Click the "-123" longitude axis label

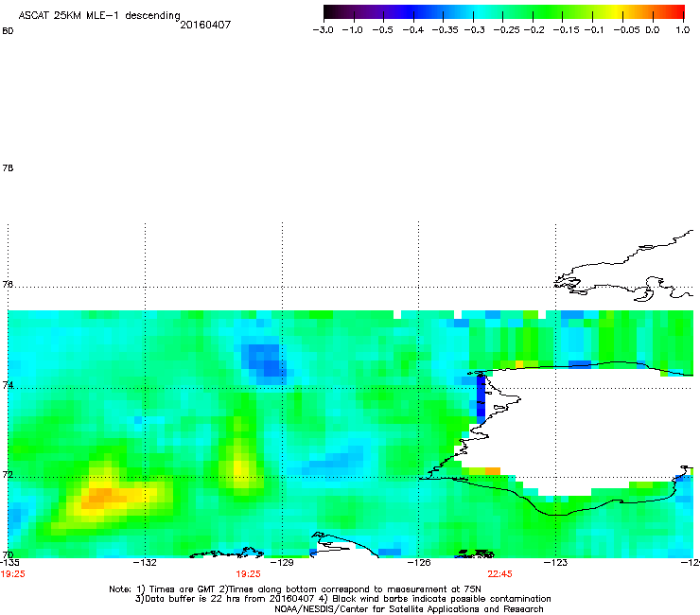pos(555,562)
